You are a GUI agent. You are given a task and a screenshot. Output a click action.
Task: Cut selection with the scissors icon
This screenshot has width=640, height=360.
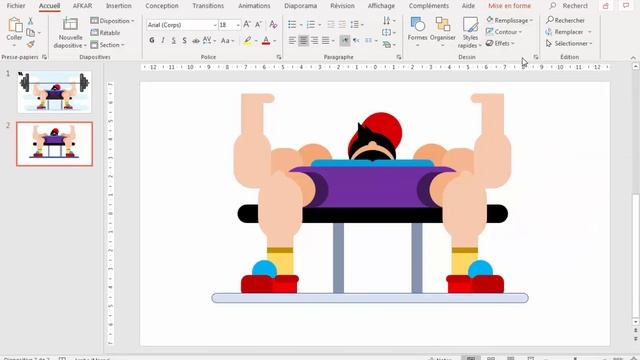[x=31, y=21]
